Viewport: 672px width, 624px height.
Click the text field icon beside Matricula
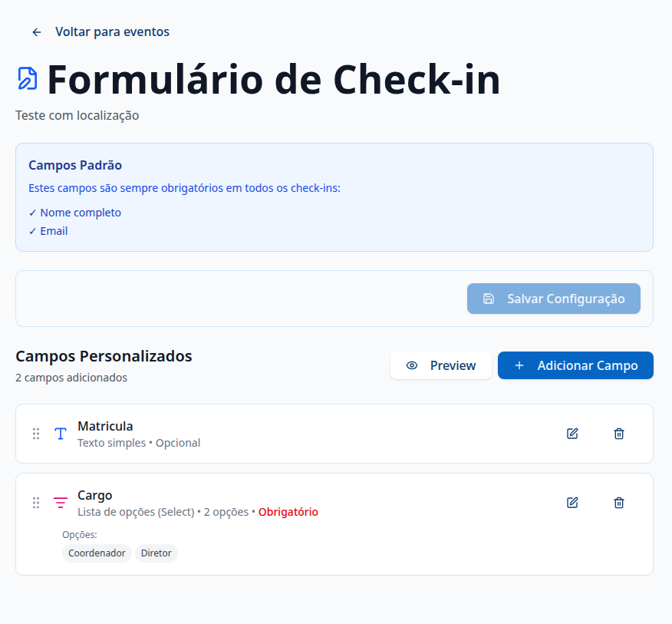click(60, 434)
